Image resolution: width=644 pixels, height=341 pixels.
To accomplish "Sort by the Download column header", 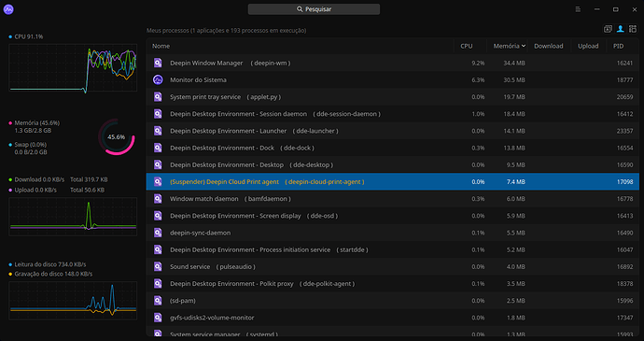I will tap(549, 46).
